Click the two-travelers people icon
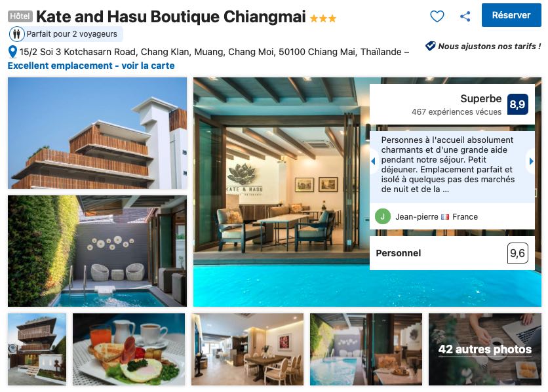Screen dimensions: 548x392 click(x=16, y=34)
